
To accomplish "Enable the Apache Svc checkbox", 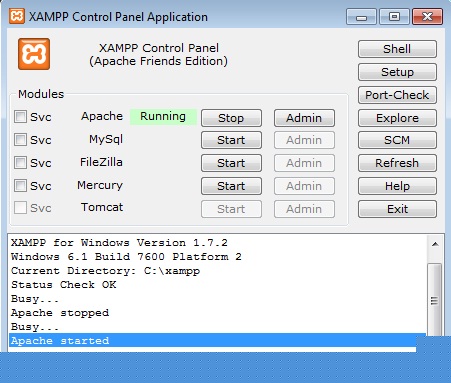I will tap(20, 117).
